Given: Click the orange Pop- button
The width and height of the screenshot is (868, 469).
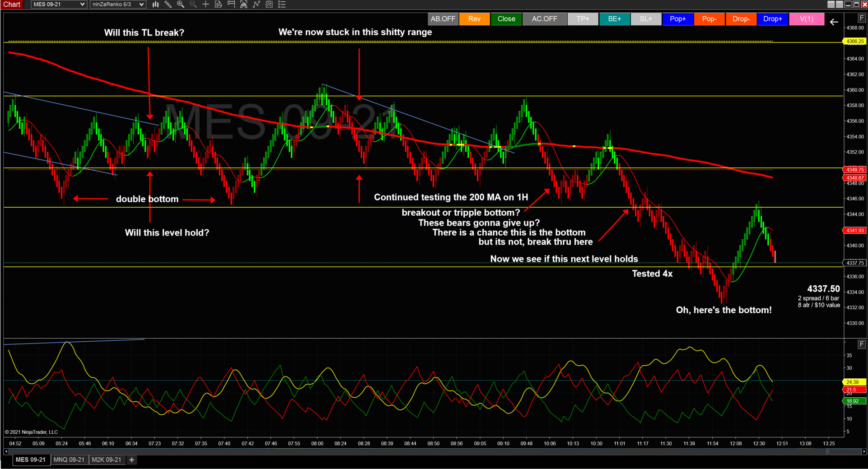Looking at the screenshot, I should [x=709, y=19].
